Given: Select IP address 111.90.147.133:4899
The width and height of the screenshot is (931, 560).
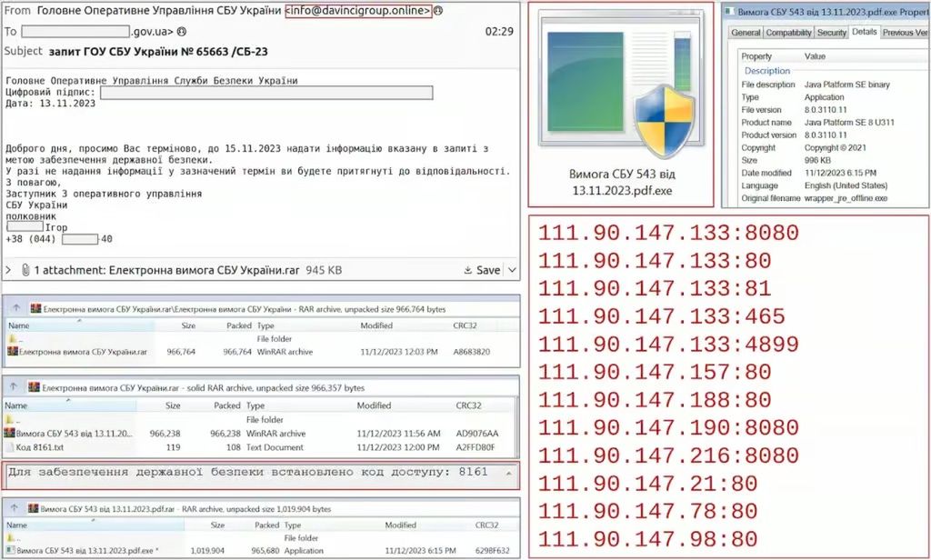Looking at the screenshot, I should 668,344.
